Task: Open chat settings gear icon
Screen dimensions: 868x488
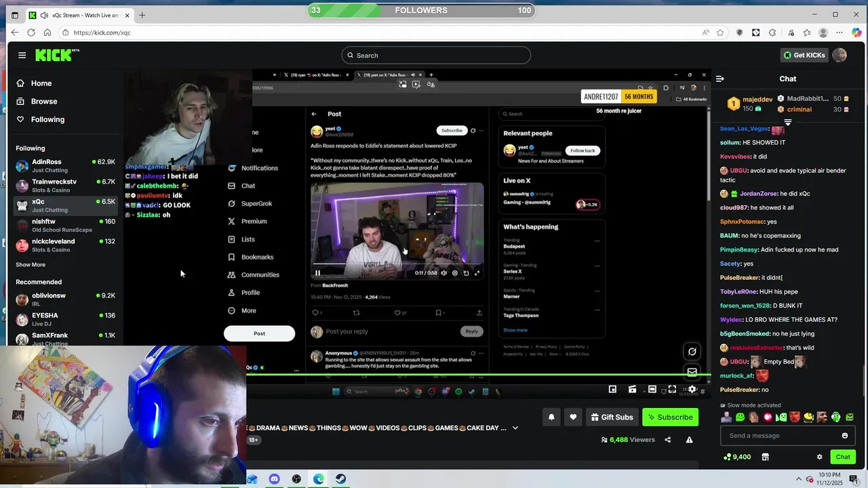Action: pos(819,457)
